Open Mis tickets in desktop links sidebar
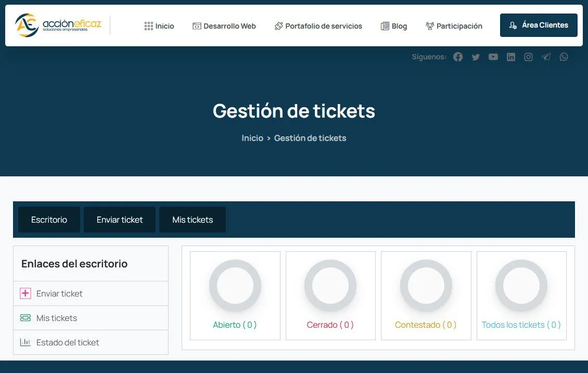 point(91,318)
